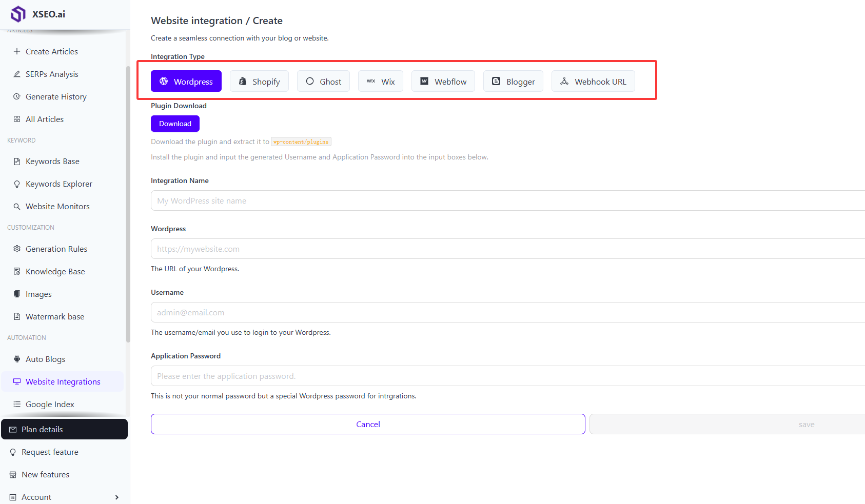Click the Generation Rules gear icon
The height and width of the screenshot is (504, 865).
tap(17, 249)
